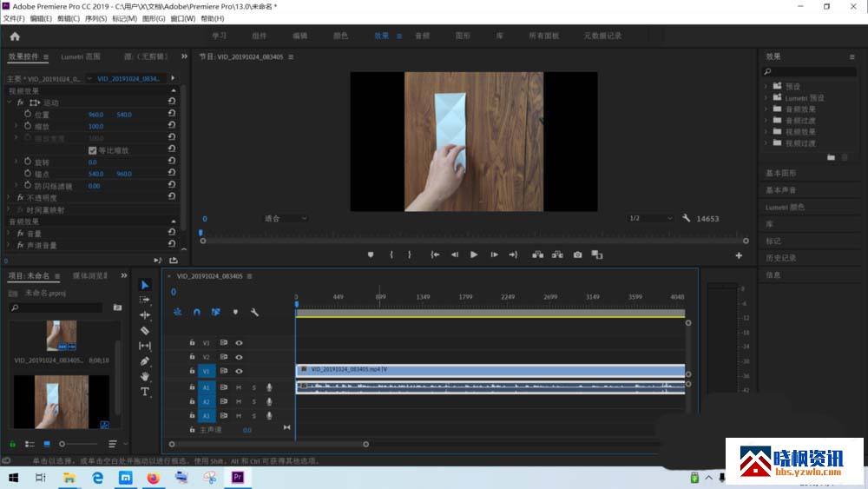Open the Window menu
Screen dimensions: 868x489
pos(182,18)
